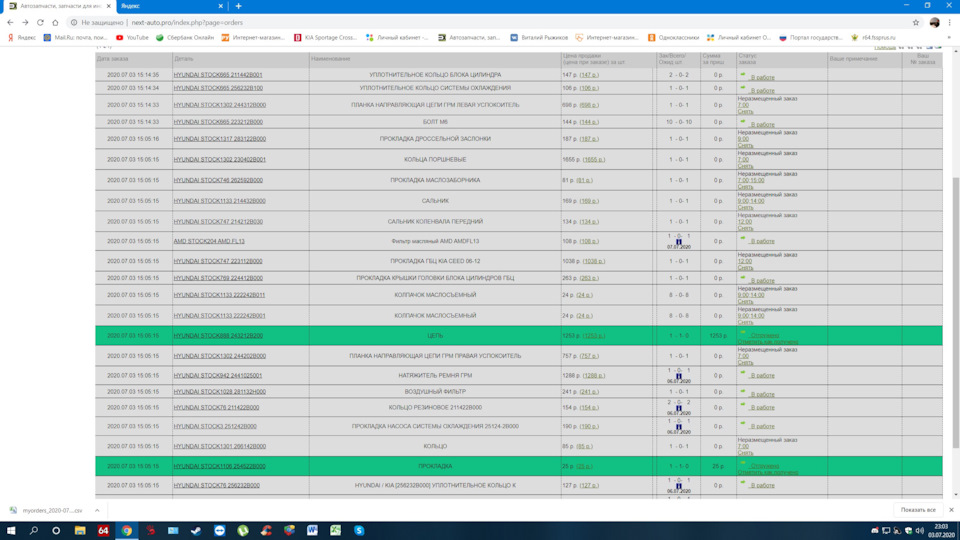Screen dimensions: 960x540
Task: Open Steam from the taskbar
Action: click(197, 530)
